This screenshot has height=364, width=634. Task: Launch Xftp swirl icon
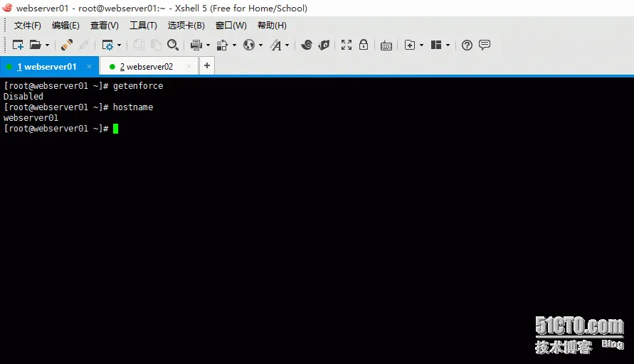point(307,45)
